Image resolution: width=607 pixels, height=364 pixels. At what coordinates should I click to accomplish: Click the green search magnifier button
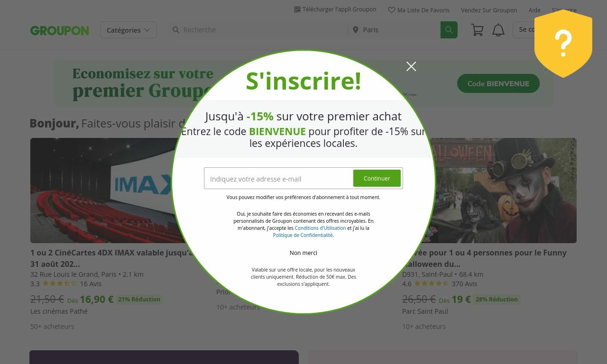[x=449, y=30]
